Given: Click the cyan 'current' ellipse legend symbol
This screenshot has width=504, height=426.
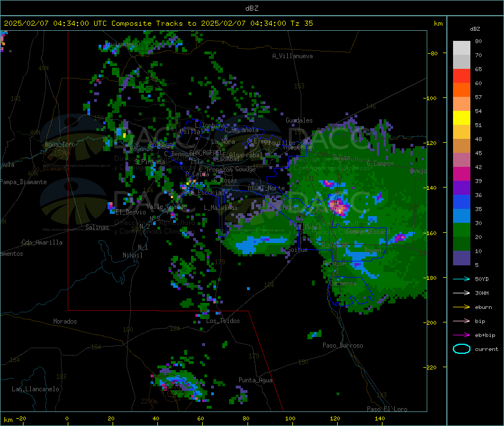Looking at the screenshot, I should coord(461,349).
